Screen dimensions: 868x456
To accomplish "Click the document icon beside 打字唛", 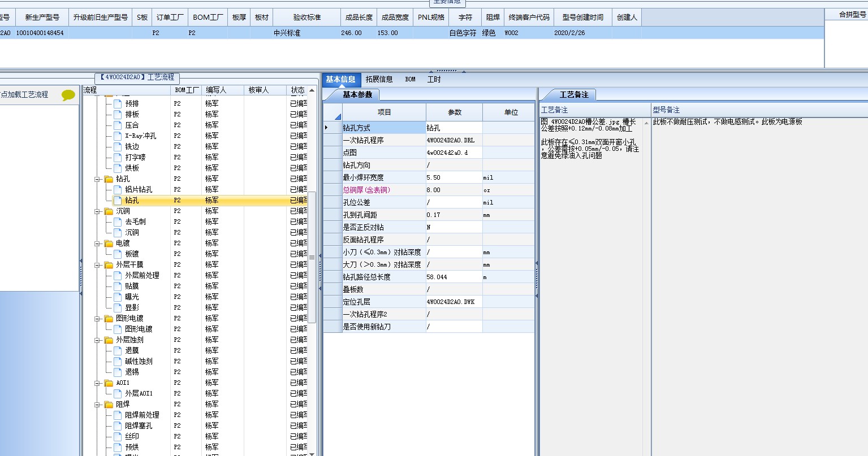I will click(x=118, y=158).
